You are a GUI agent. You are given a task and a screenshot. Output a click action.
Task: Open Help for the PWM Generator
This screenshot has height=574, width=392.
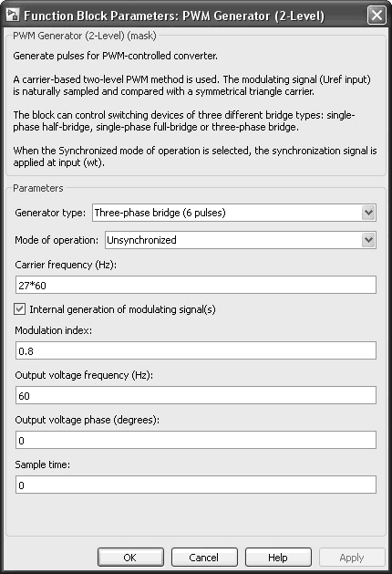pyautogui.click(x=278, y=558)
